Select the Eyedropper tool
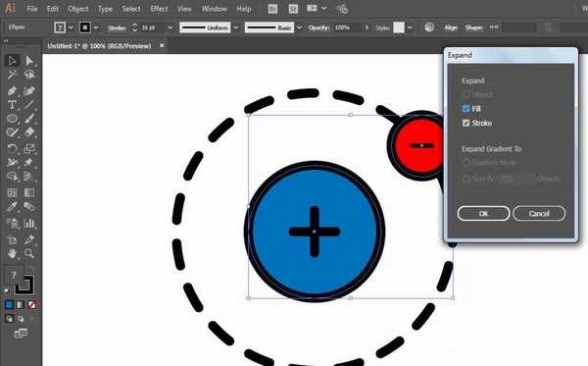The image size is (588, 366). coord(12,207)
